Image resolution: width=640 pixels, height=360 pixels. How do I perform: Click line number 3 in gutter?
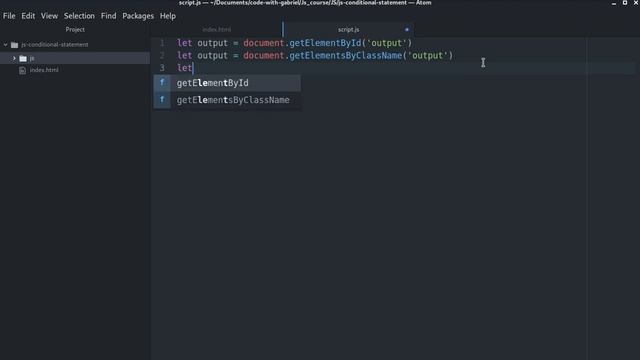click(162, 68)
